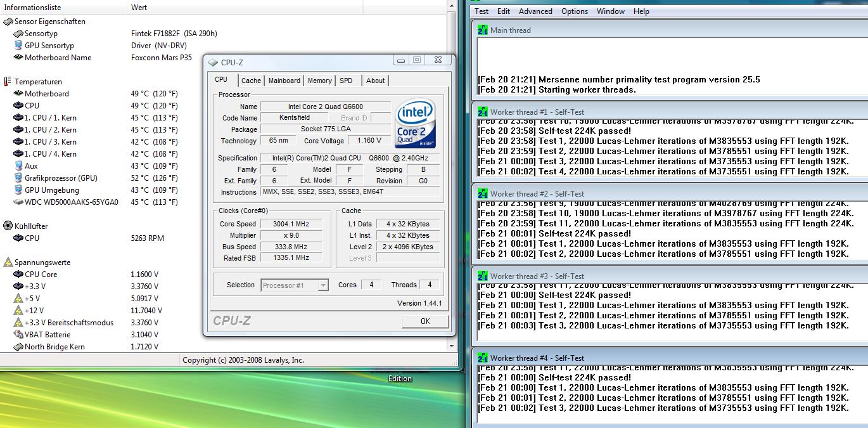Click the Core Speed 3004.1 MHz field
868x428 pixels.
291,224
